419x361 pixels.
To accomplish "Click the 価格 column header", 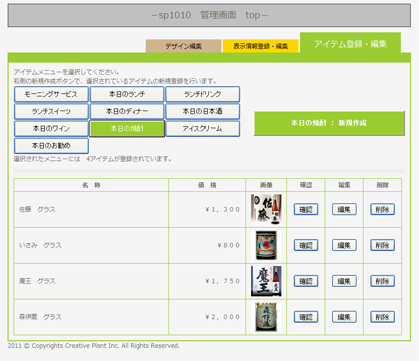I will click(207, 185).
